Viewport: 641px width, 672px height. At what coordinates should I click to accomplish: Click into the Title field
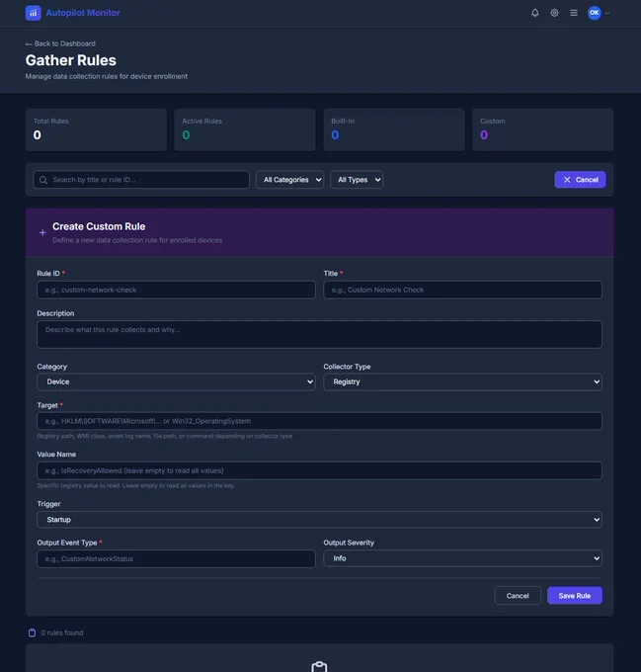tap(462, 290)
